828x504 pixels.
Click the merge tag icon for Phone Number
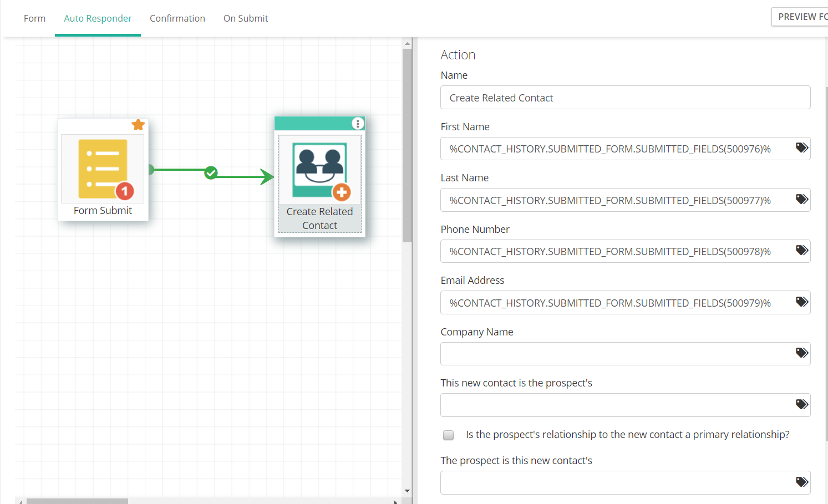click(x=802, y=251)
